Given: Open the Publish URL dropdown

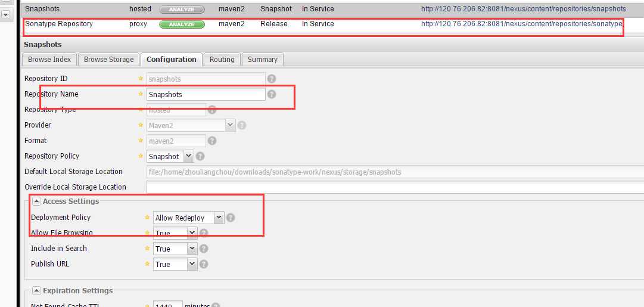Looking at the screenshot, I should [192, 264].
